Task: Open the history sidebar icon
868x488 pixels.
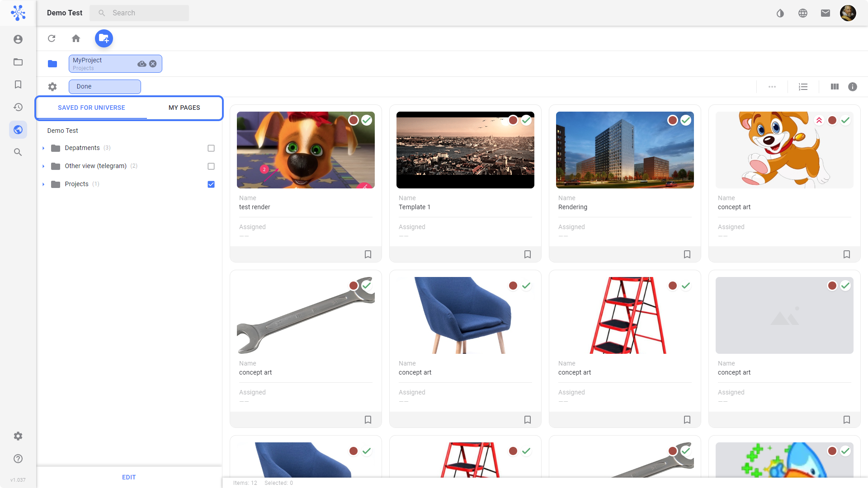Action: pos(18,107)
